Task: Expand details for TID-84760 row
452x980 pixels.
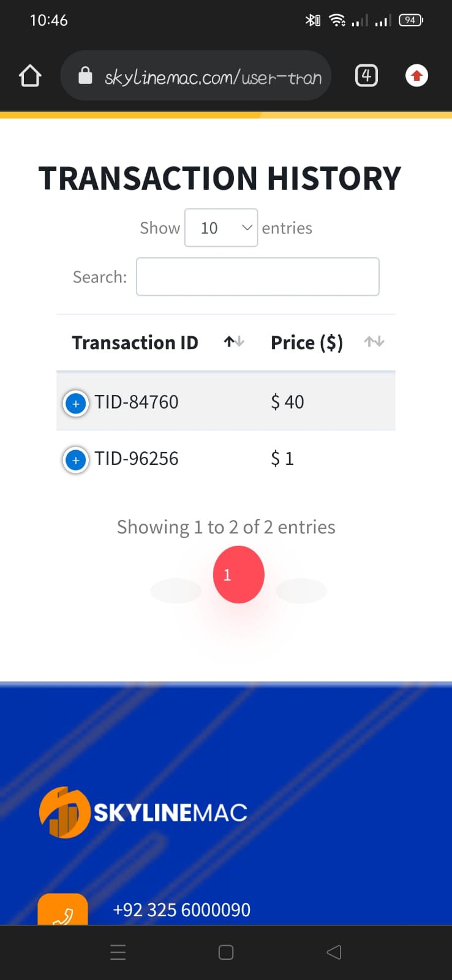Action: 76,404
